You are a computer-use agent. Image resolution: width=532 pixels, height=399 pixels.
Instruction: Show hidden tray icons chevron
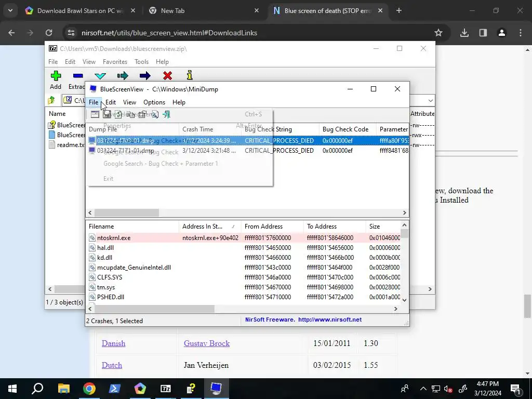point(423,389)
